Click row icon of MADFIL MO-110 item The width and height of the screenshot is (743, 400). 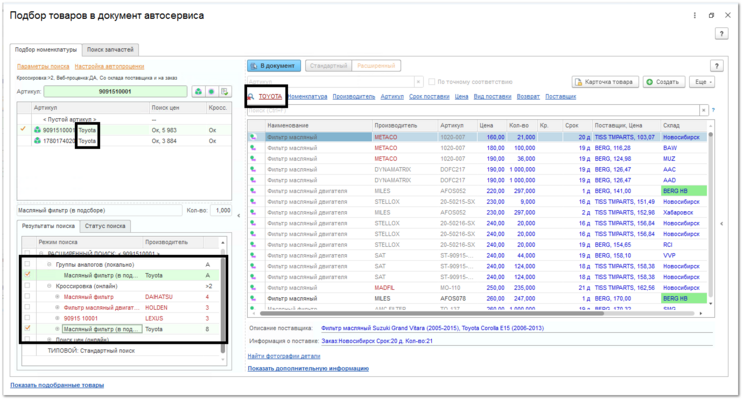pyautogui.click(x=254, y=288)
